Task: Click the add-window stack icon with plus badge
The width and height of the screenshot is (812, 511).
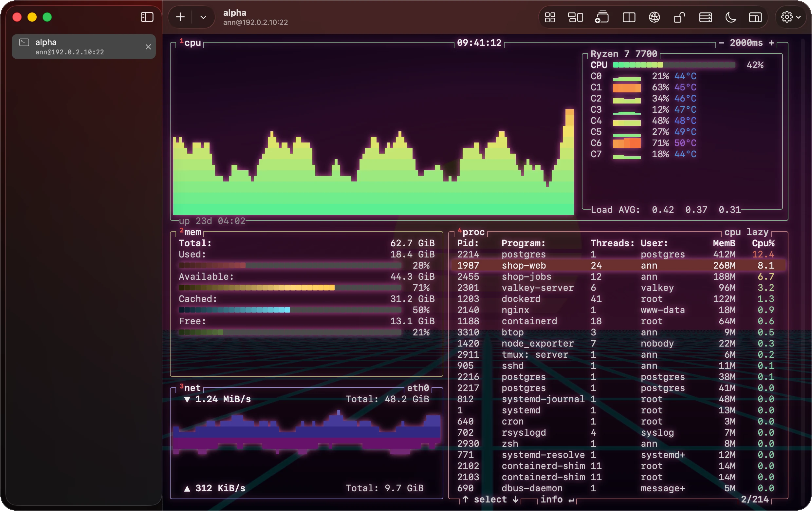Action: [x=601, y=17]
